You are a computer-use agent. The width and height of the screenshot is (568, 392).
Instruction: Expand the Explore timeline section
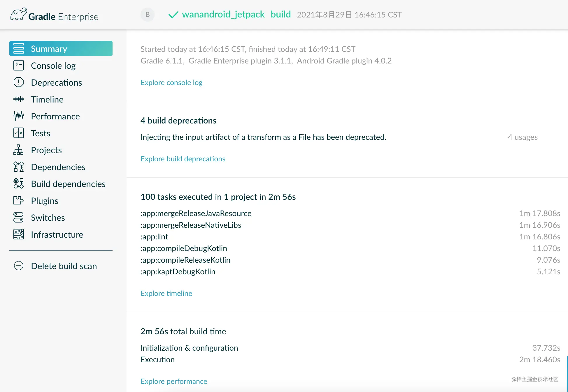click(166, 293)
